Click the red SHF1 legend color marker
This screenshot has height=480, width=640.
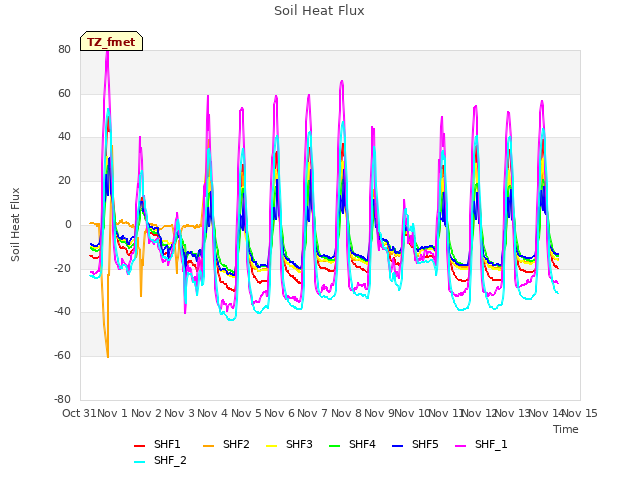[x=140, y=446]
